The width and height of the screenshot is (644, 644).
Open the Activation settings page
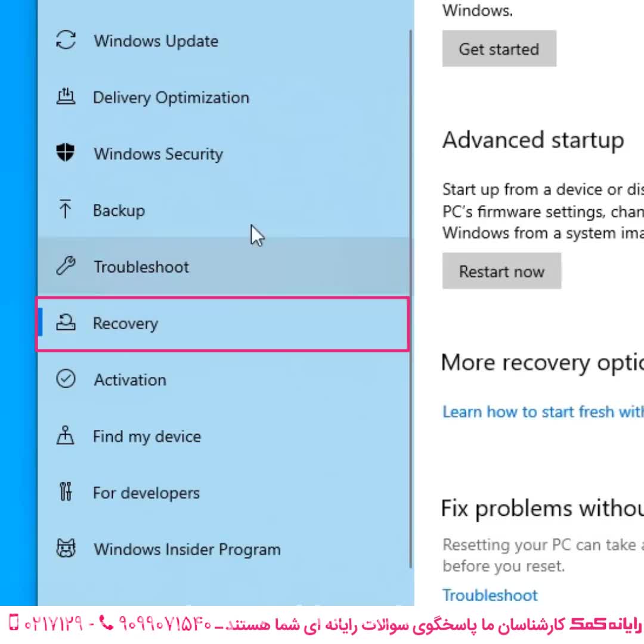pyautogui.click(x=129, y=380)
